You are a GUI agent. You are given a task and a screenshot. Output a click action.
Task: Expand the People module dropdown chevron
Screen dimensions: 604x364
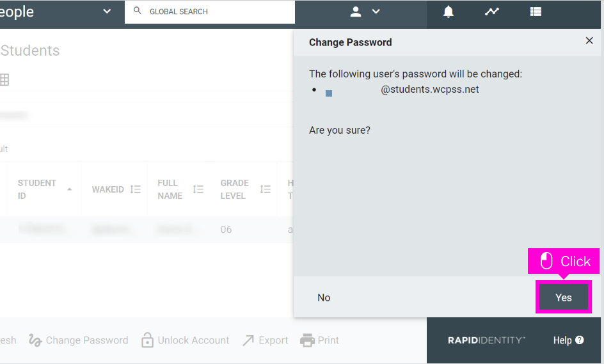coord(107,11)
